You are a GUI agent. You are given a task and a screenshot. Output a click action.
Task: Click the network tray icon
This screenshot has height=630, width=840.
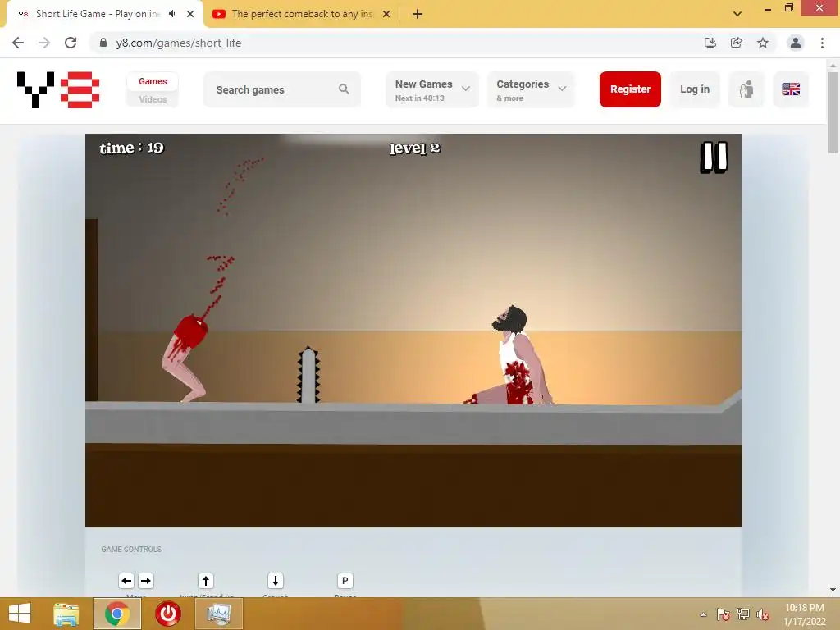click(x=743, y=614)
